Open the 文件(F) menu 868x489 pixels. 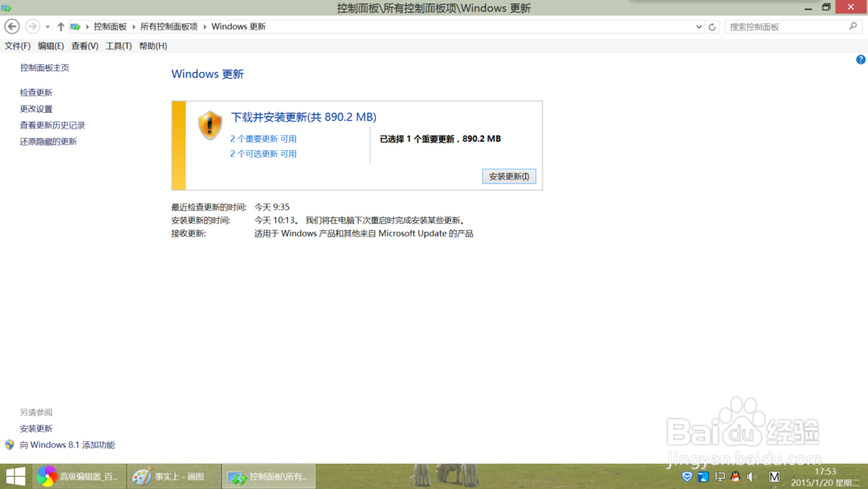[x=17, y=46]
